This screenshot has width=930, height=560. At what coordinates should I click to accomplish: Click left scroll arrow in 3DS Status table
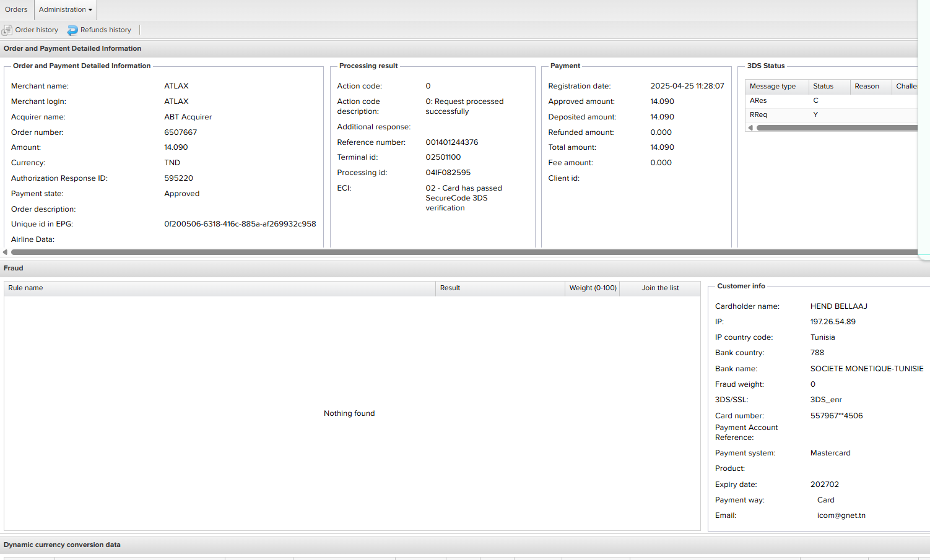click(x=750, y=128)
